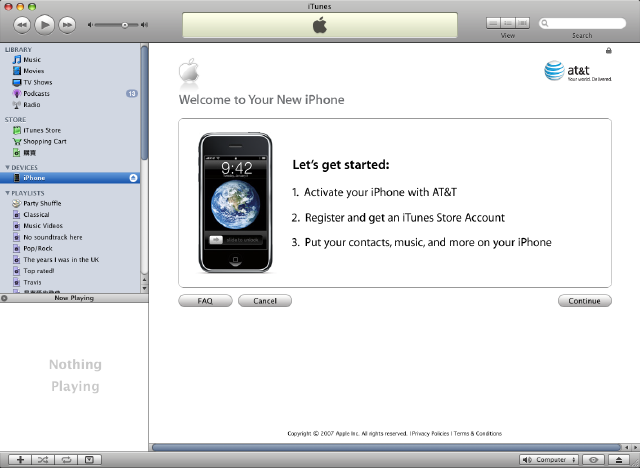Open the Computer speaker output dropdown
The height and width of the screenshot is (468, 640).
549,460
